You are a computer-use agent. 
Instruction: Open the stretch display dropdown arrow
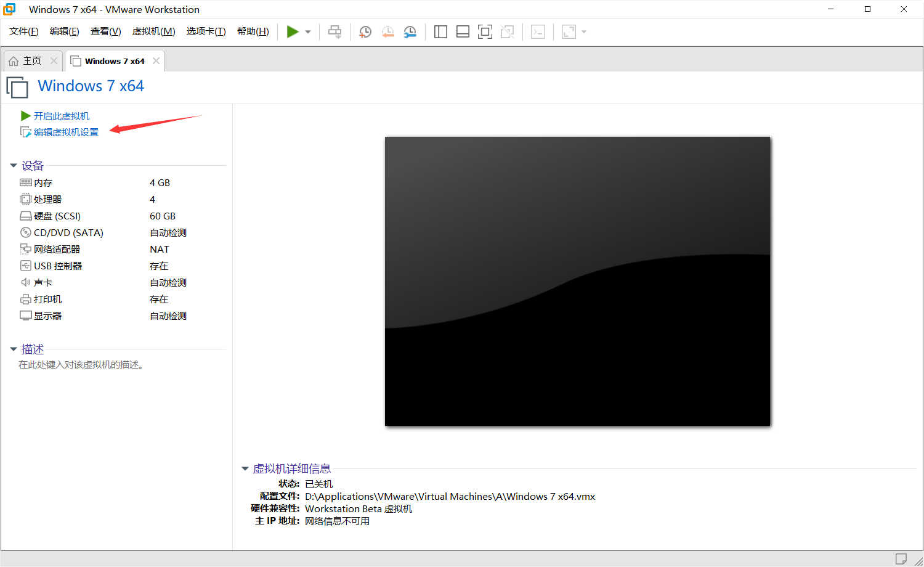pyautogui.click(x=584, y=32)
